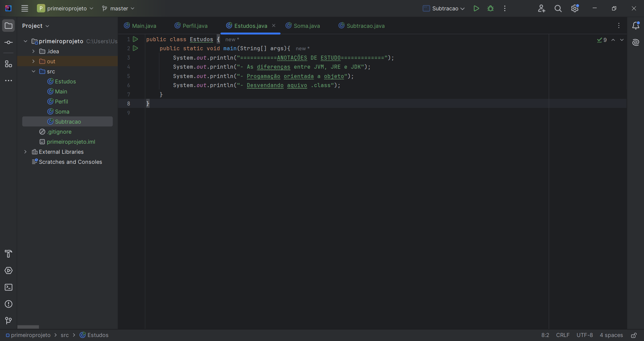The image size is (644, 341).
Task: Open Code With Me icon
Action: 541,8
